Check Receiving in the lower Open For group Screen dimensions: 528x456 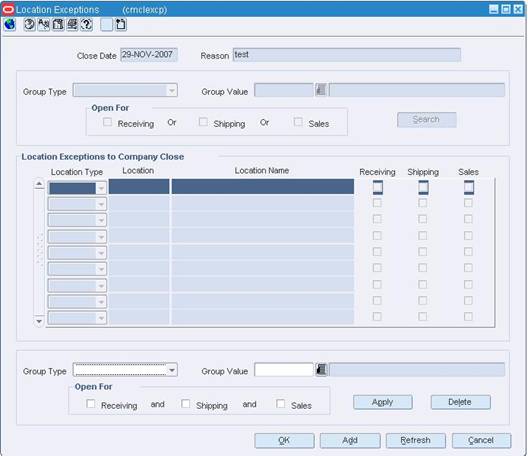(x=91, y=403)
